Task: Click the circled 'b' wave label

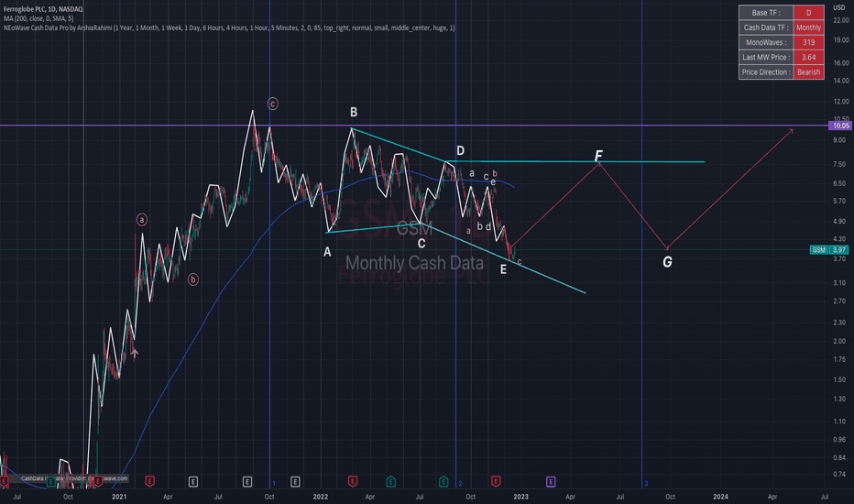Action: pyautogui.click(x=192, y=279)
